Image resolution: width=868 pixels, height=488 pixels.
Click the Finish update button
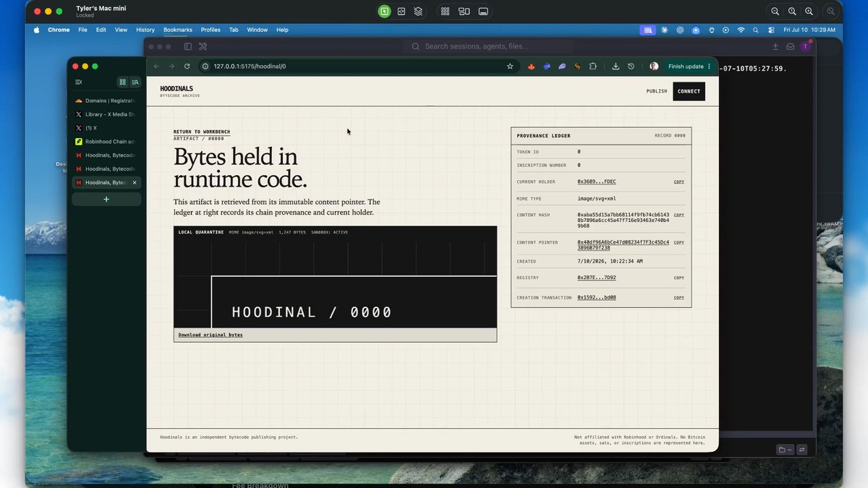click(690, 66)
